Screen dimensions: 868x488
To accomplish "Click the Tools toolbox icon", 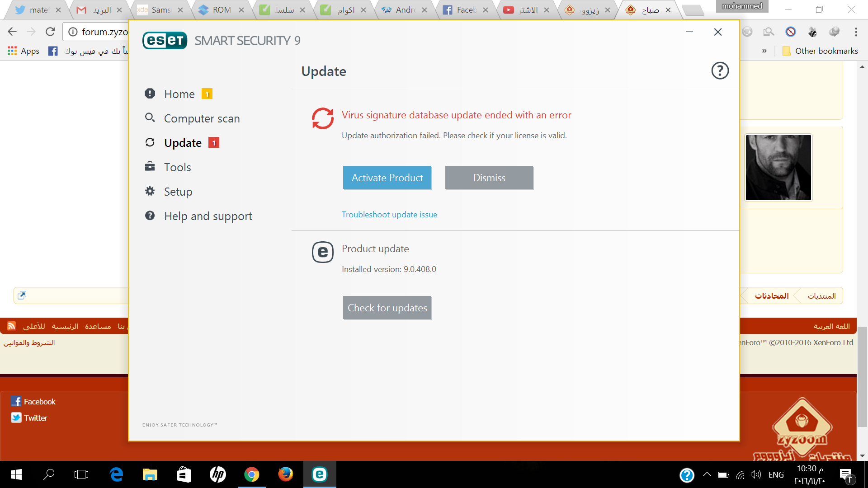I will click(x=150, y=166).
